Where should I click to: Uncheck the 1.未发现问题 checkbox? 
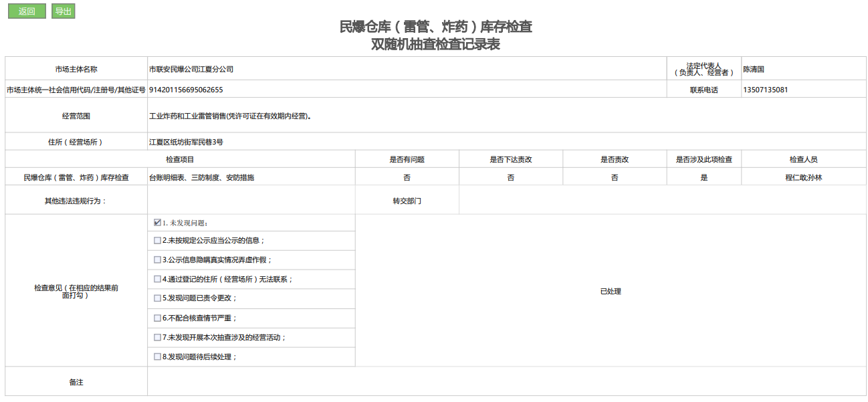coord(157,223)
